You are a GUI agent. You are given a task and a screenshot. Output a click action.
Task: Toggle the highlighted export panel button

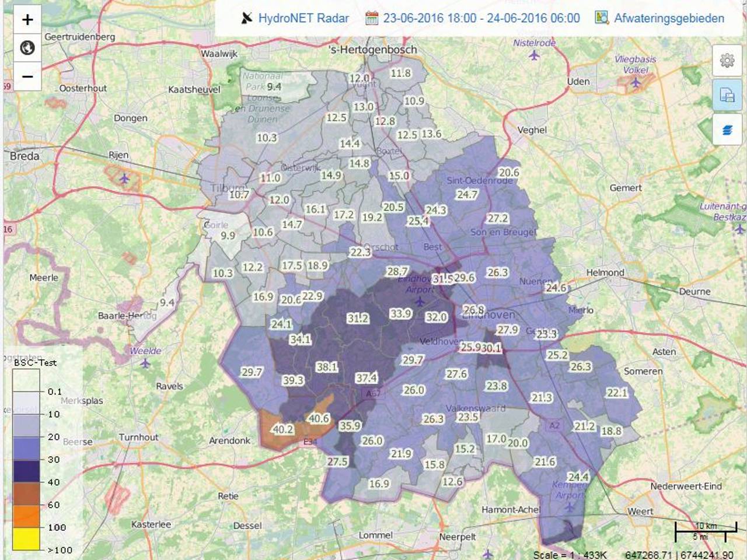pyautogui.click(x=727, y=95)
